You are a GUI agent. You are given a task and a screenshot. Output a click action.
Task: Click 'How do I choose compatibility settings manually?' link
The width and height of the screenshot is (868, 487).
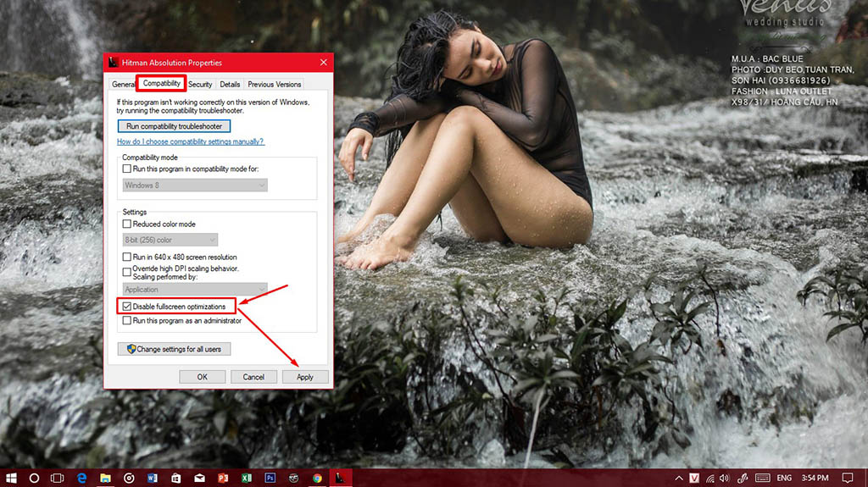(190, 141)
